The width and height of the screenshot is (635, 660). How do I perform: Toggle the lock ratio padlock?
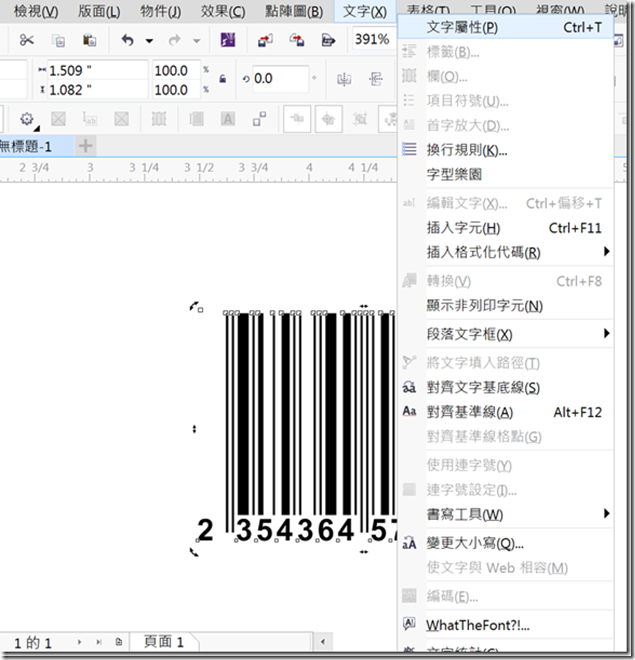click(x=223, y=79)
